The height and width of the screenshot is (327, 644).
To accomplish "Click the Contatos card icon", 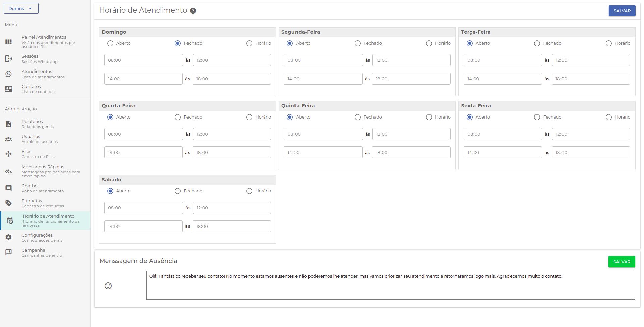I will pos(9,89).
